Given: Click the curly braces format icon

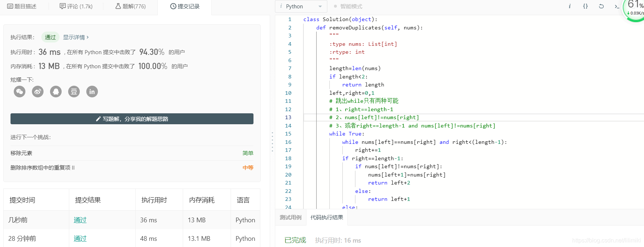Looking at the screenshot, I should (x=586, y=6).
